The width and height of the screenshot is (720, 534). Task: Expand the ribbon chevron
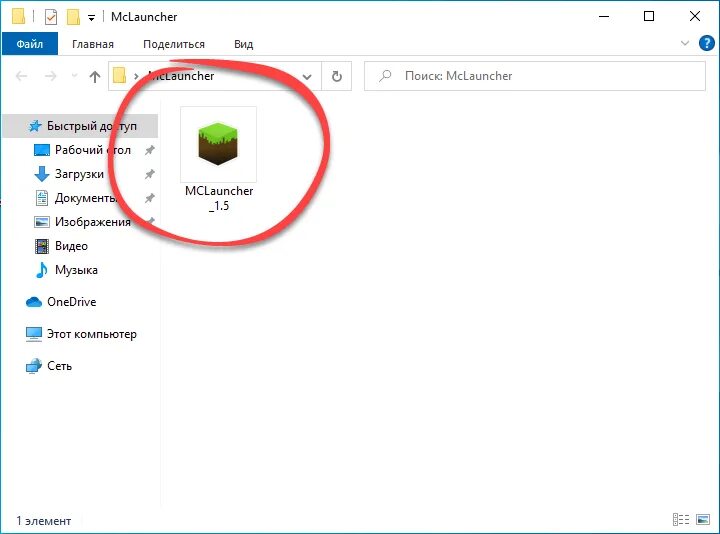tap(685, 43)
